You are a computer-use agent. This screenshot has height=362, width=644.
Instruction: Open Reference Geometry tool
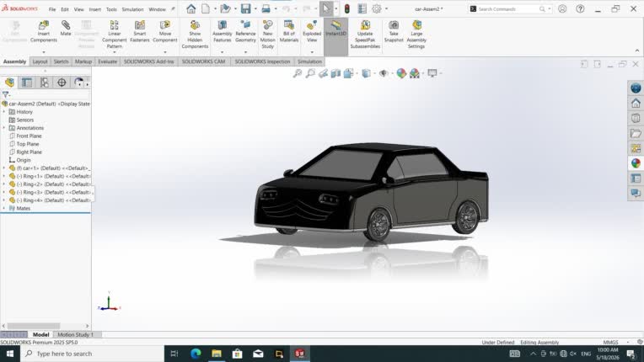(245, 31)
